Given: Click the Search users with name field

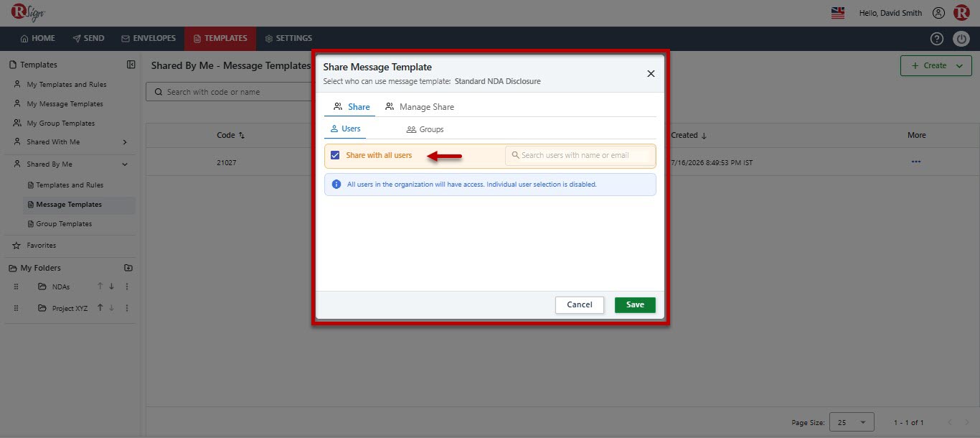Looking at the screenshot, I should point(580,155).
